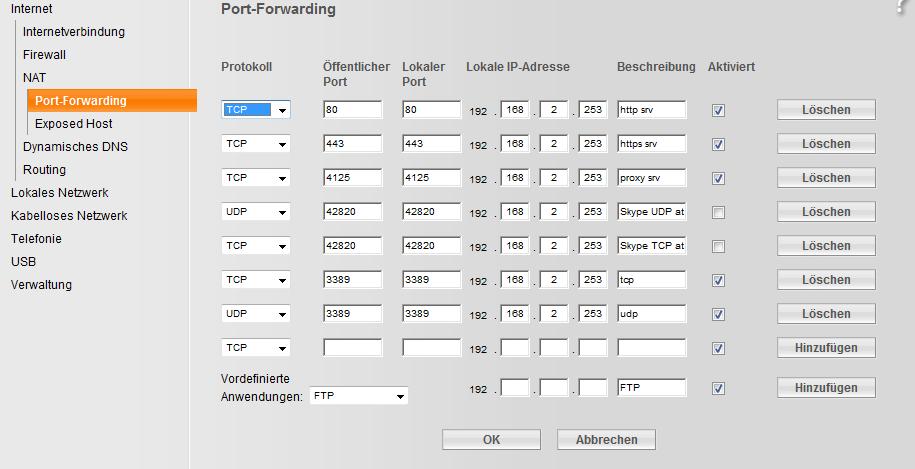Open Kabelloses Netzwerk section
Viewport: 915px width, 469px height.
pyautogui.click(x=69, y=216)
